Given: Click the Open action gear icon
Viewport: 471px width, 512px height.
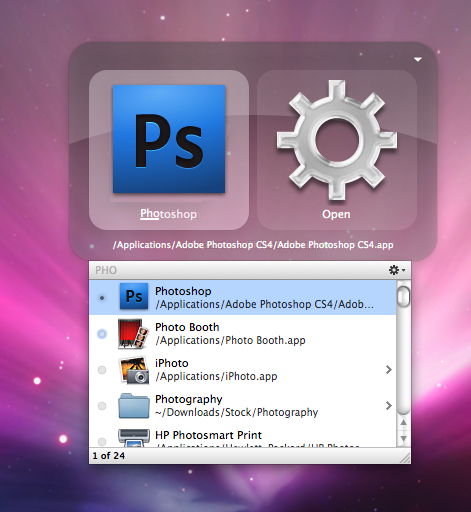Looking at the screenshot, I should 337,140.
